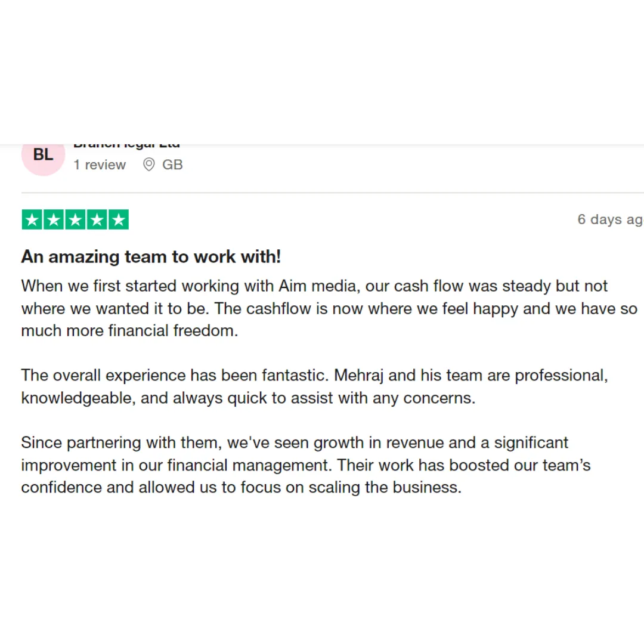Click the GB country label
644x644 pixels.
[x=172, y=165]
